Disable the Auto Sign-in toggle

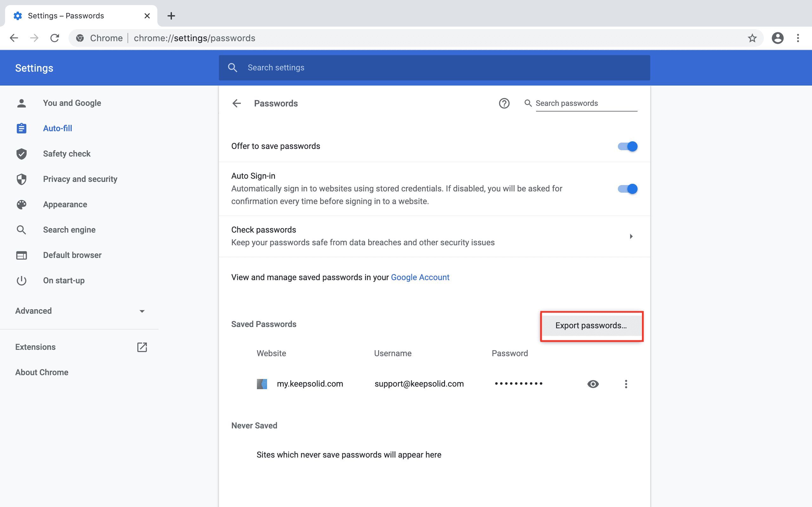point(627,189)
